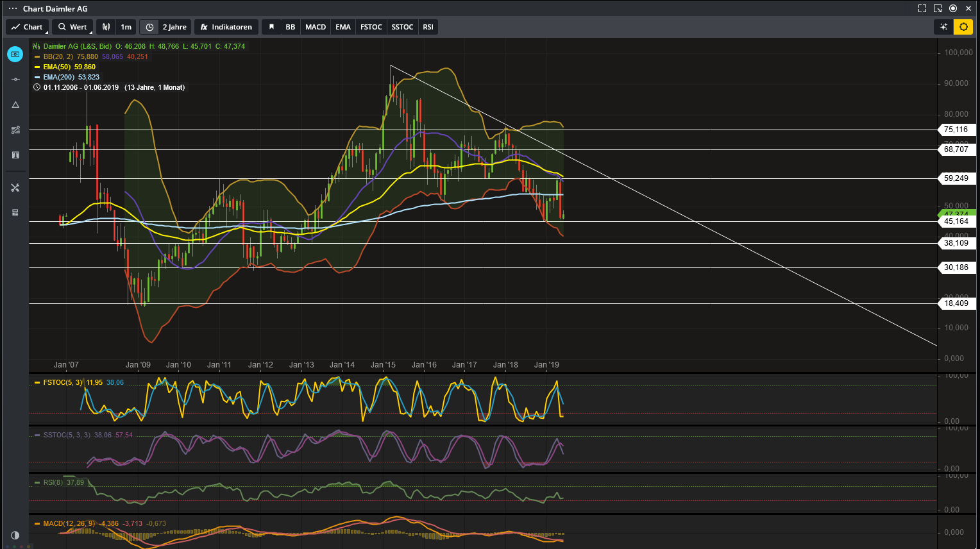This screenshot has width=980, height=549.
Task: Toggle the MACD indicator button
Action: tap(316, 27)
